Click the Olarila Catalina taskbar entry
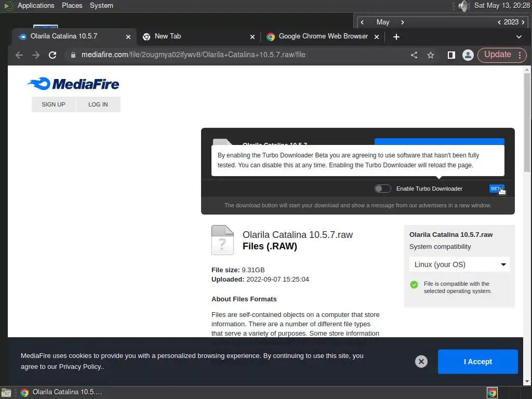Viewport: 532px width, 399px height. (x=61, y=392)
